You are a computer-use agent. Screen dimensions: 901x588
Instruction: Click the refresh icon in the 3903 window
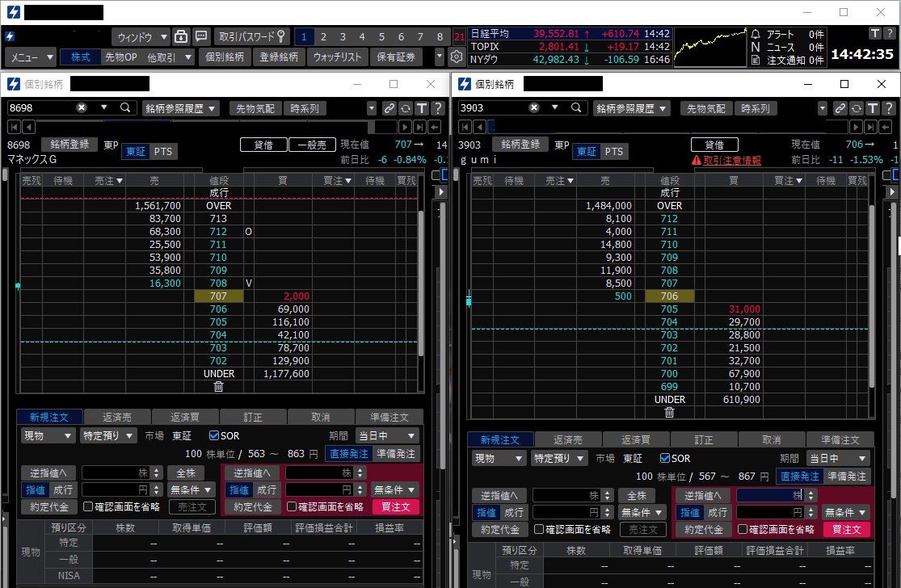[x=857, y=108]
